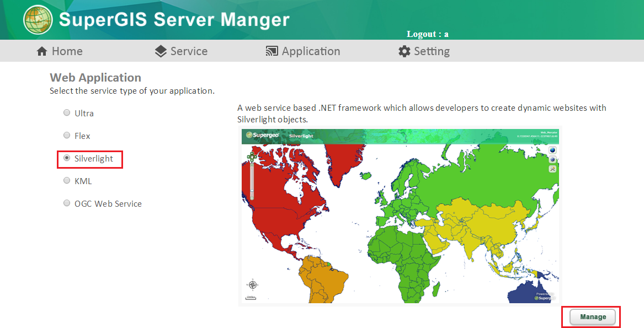The image size is (644, 328).
Task: Click the house icon beside Home
Action: coord(42,51)
